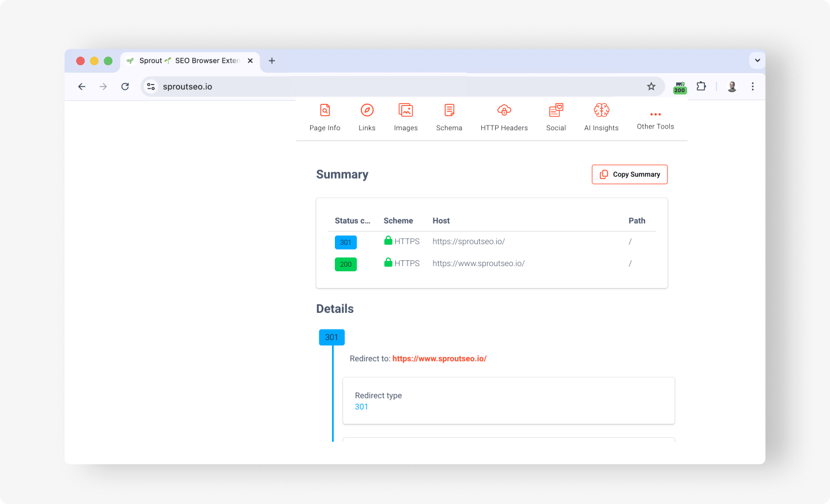Bookmark this page with the star
830x504 pixels.
coord(651,86)
